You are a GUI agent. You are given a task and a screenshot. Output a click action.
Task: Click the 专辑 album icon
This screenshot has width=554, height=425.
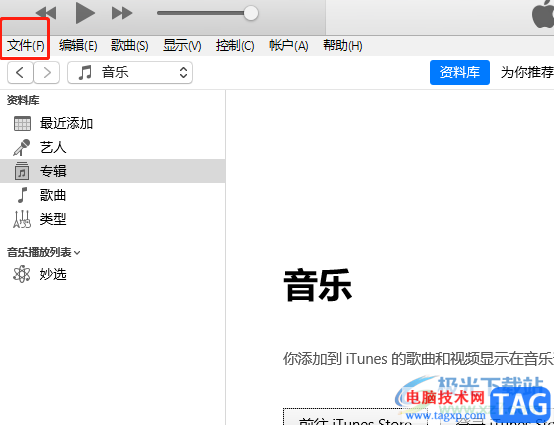(22, 171)
